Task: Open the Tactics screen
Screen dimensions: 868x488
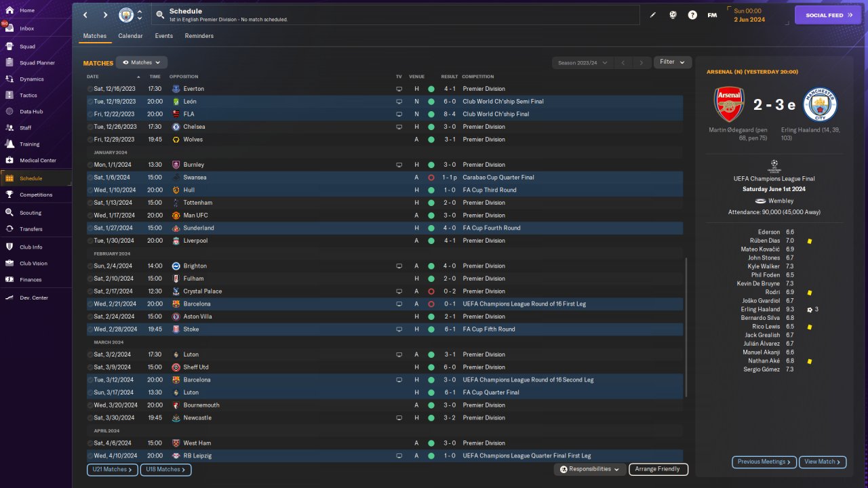Action: (28, 96)
